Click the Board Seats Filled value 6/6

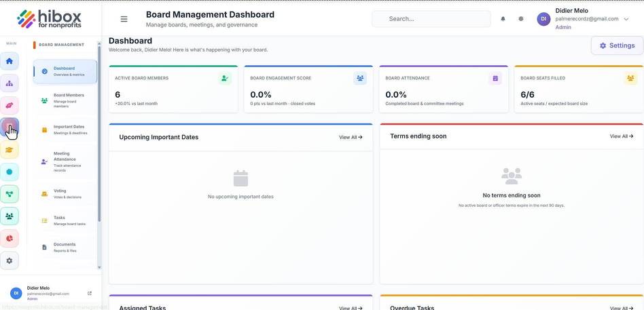[x=527, y=95]
